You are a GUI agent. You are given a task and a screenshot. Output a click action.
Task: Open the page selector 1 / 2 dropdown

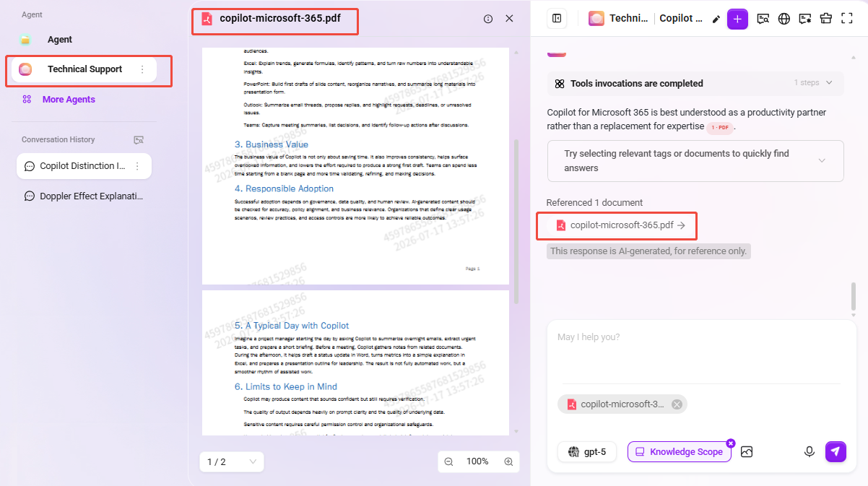pyautogui.click(x=232, y=461)
